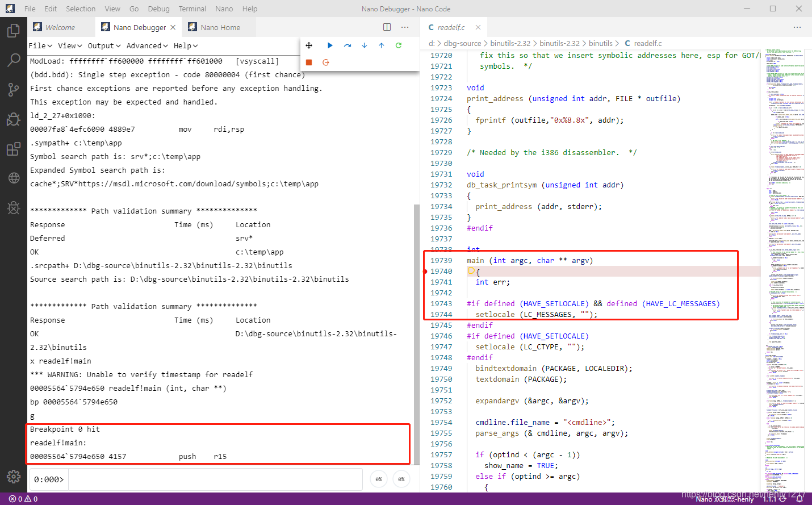Close the Nano Debugger tab
This screenshot has height=505, width=812.
173,27
